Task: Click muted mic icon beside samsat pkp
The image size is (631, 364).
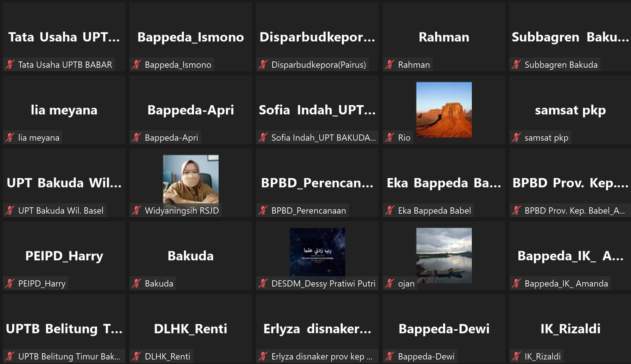Action: click(x=516, y=137)
